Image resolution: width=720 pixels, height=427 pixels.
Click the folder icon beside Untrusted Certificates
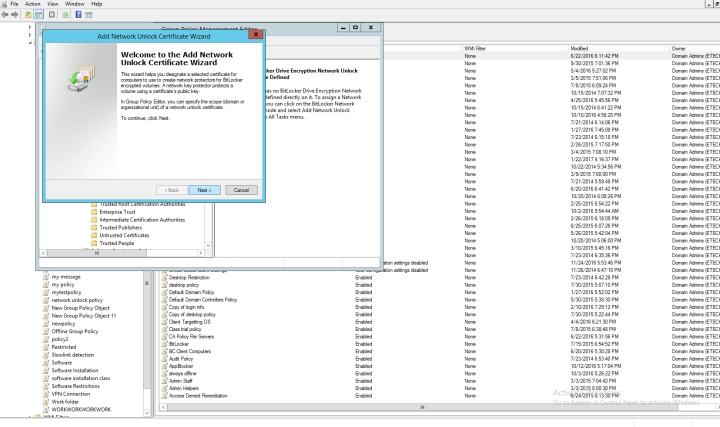[94, 236]
